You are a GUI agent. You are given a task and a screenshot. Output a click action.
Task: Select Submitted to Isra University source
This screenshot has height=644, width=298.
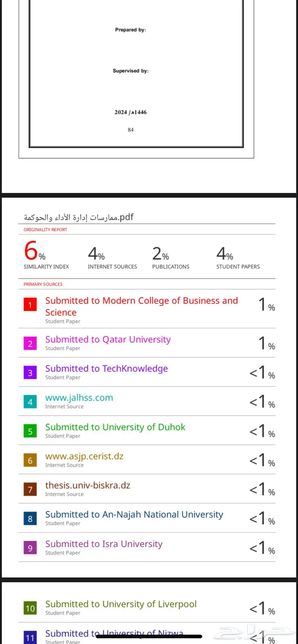coord(104,544)
